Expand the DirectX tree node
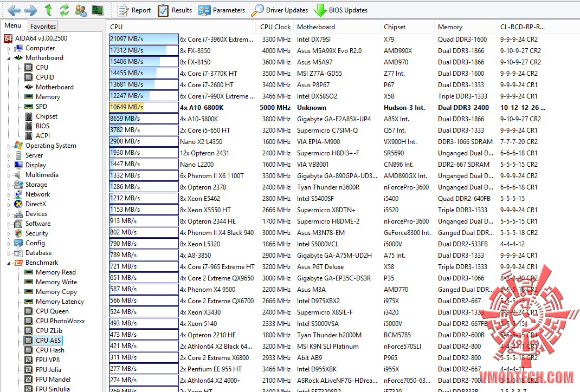580x392 pixels. click(x=9, y=204)
